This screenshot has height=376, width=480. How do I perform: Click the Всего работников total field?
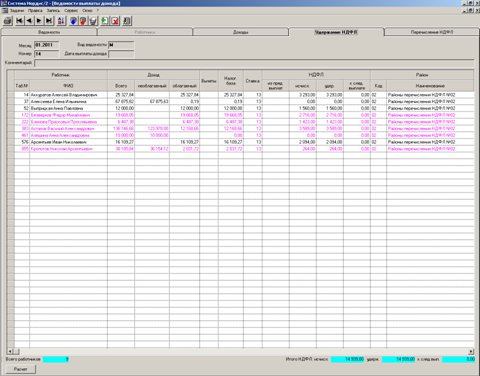tap(56, 359)
